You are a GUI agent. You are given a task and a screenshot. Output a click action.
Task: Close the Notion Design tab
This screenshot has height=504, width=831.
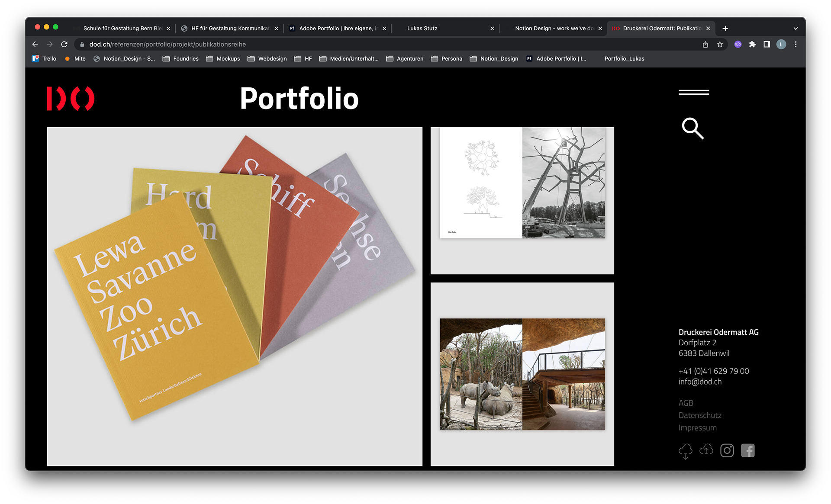(x=600, y=29)
